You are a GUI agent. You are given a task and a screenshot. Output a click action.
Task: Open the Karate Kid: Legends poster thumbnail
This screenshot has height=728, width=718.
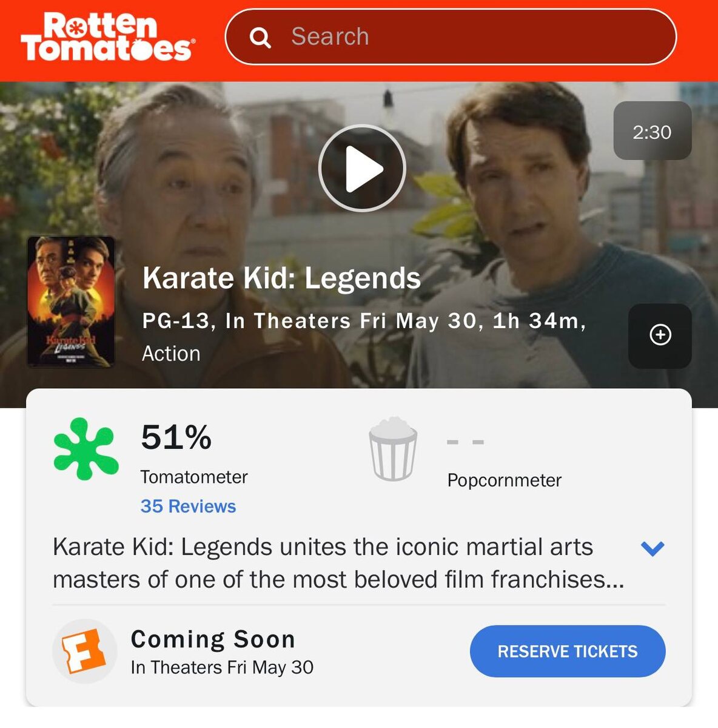click(71, 302)
